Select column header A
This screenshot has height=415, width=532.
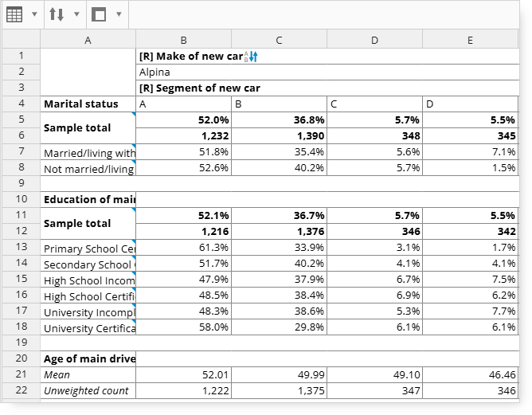tap(88, 41)
